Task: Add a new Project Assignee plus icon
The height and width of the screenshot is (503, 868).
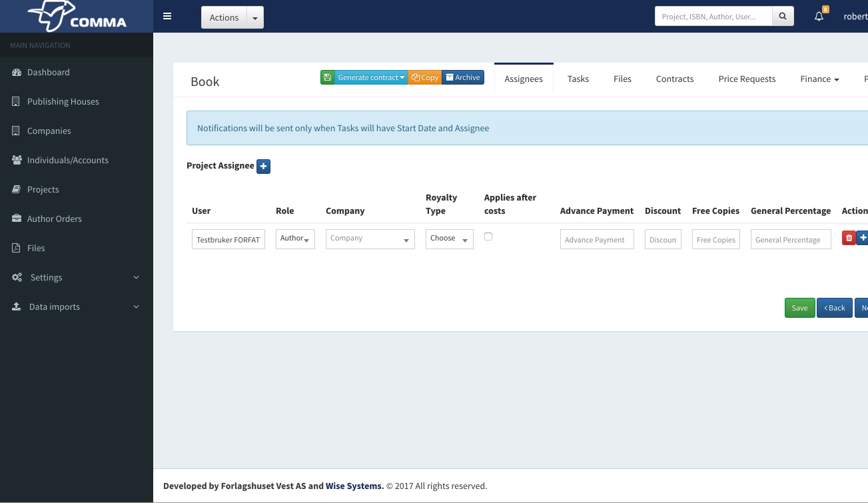Action: [x=263, y=166]
